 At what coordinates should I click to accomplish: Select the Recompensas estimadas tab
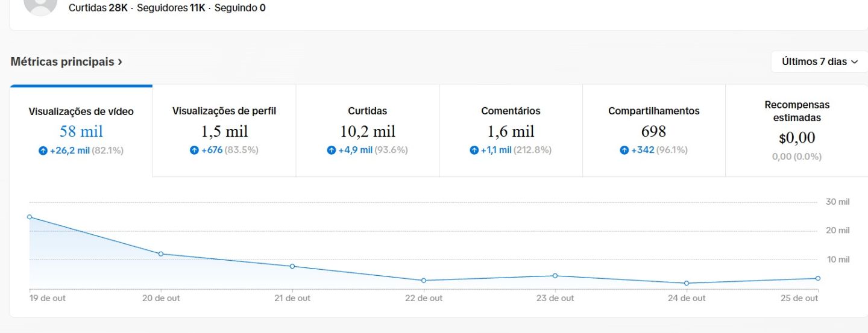tap(797, 131)
